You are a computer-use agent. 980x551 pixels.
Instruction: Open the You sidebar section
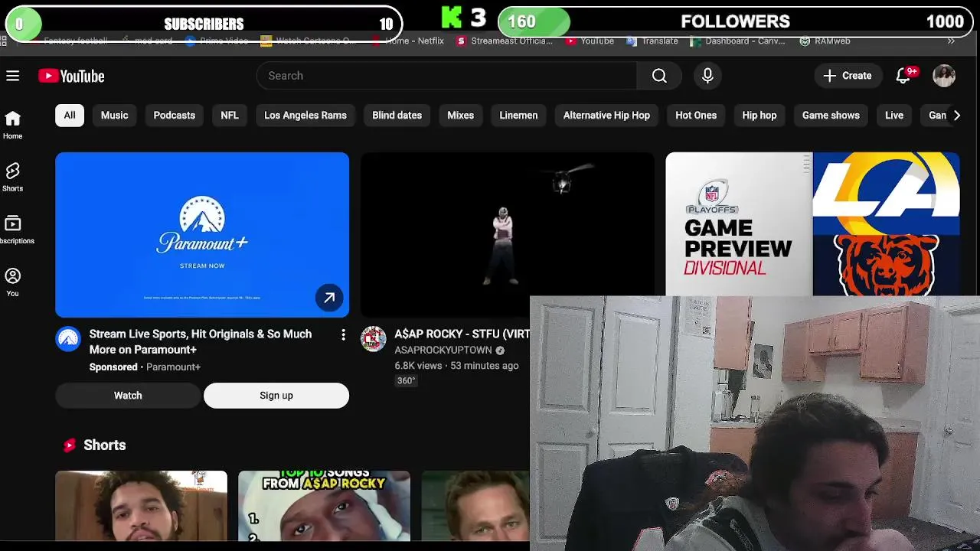[12, 282]
